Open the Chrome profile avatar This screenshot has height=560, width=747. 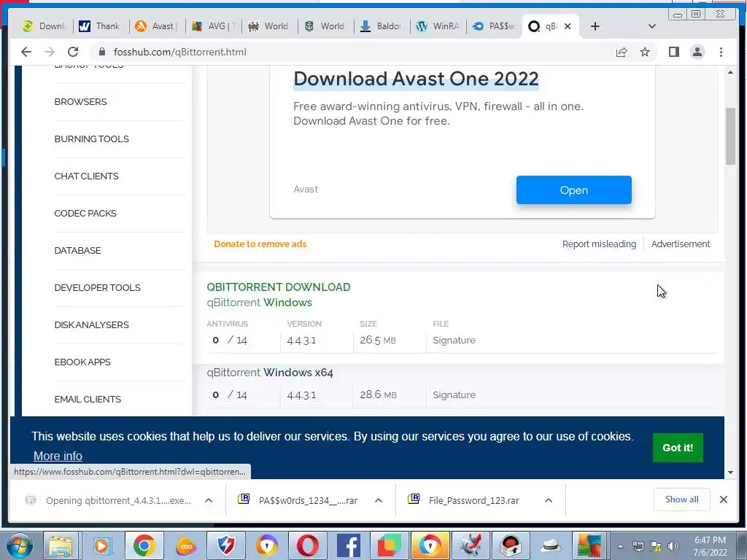697,52
